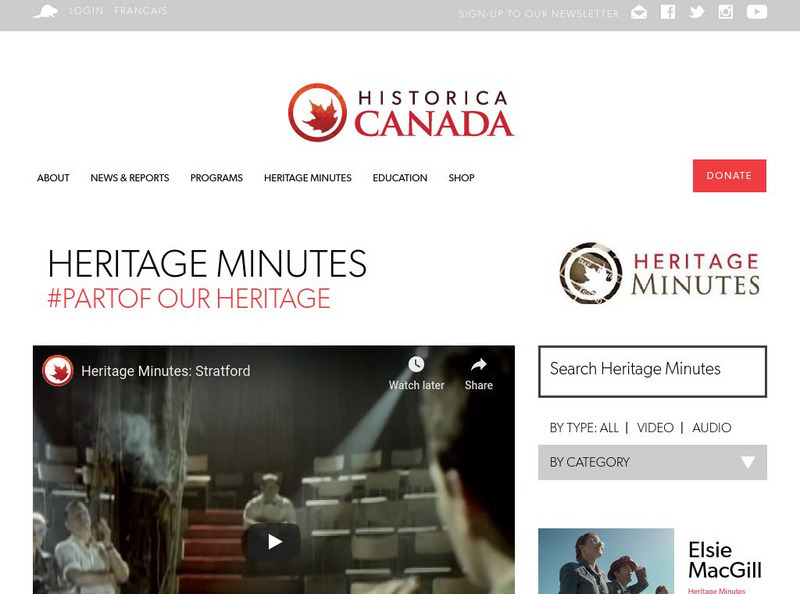The height and width of the screenshot is (594, 800).
Task: Filter by type VIDEO
Action: point(655,428)
